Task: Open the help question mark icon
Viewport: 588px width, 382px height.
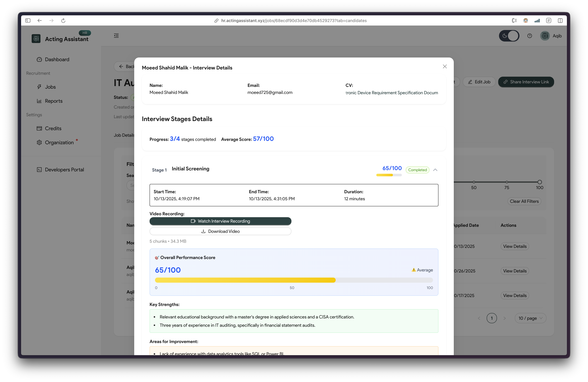Action: (530, 36)
